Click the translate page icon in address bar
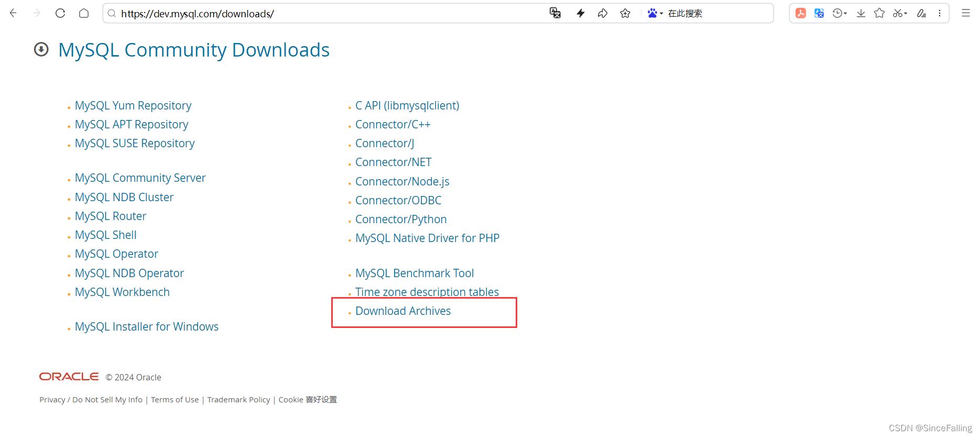The width and height of the screenshot is (980, 438). 556,13
